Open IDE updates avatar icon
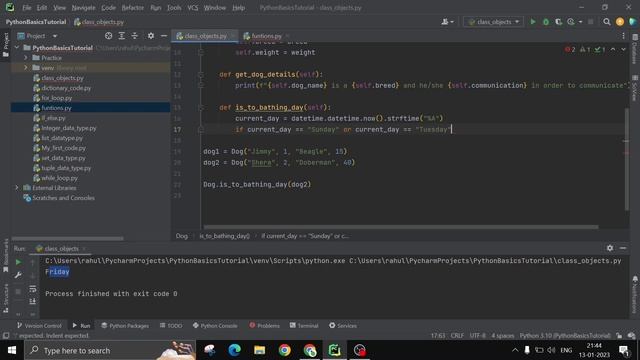This screenshot has width=640, height=360. click(x=620, y=22)
